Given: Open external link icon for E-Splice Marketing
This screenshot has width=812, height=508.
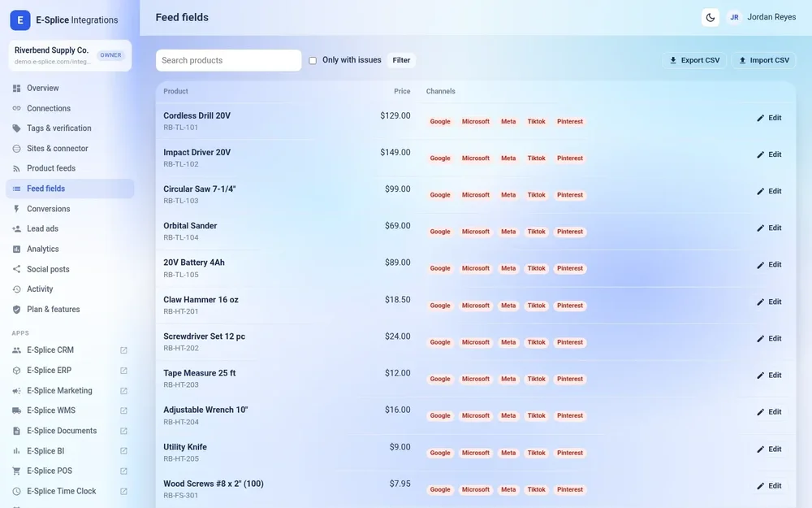Looking at the screenshot, I should tap(123, 391).
